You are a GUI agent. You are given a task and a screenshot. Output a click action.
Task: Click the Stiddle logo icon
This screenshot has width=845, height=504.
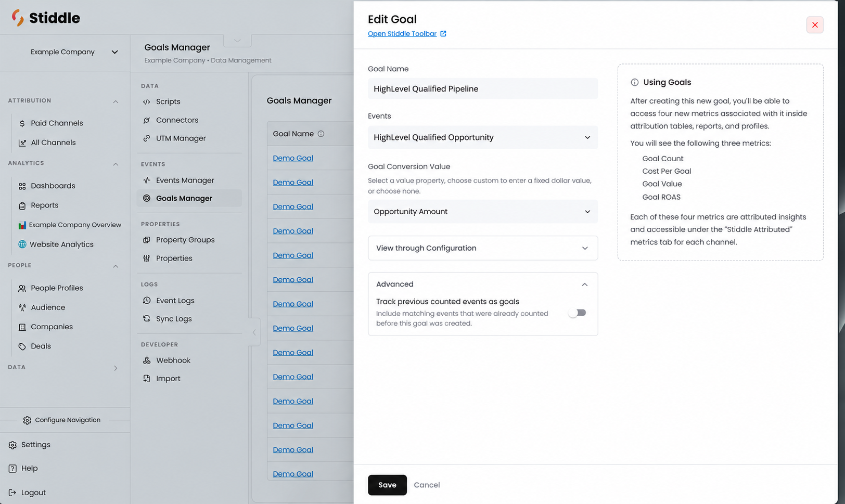coord(18,18)
